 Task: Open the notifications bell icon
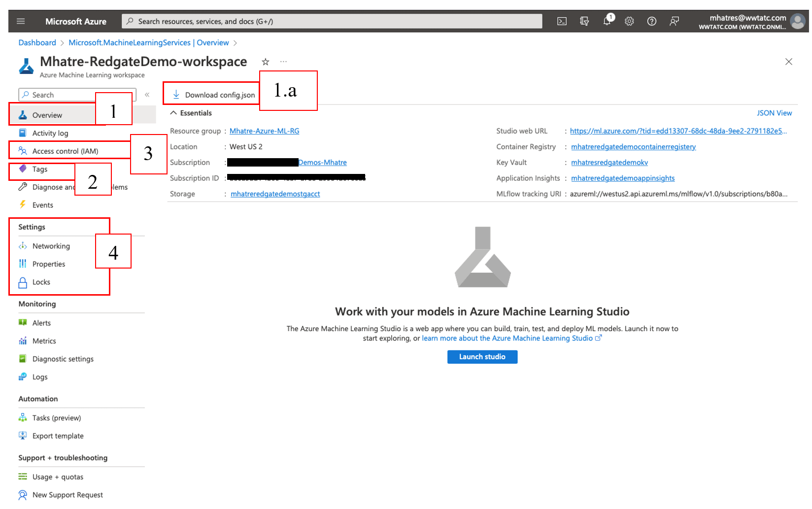click(607, 21)
